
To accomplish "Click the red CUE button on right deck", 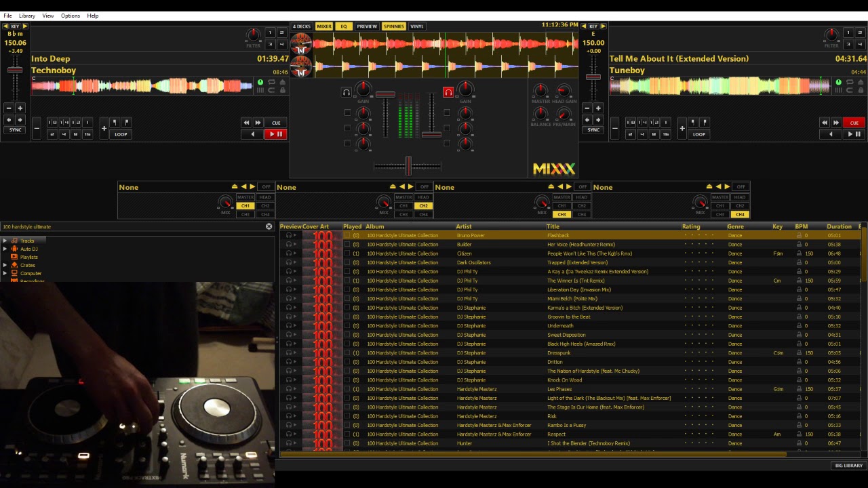I will pyautogui.click(x=854, y=123).
